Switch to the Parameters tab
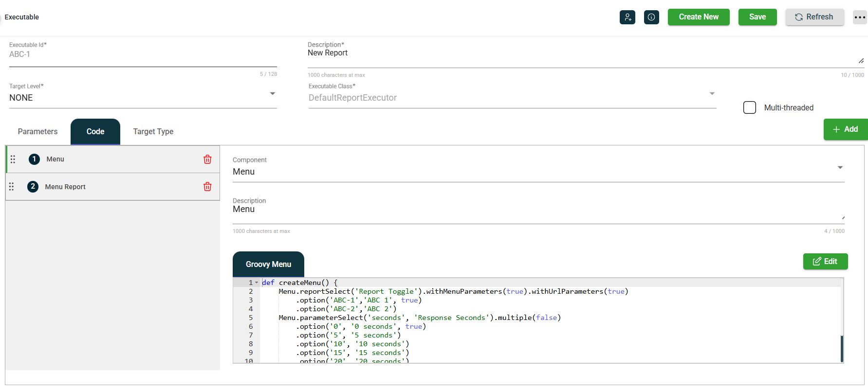 tap(37, 132)
